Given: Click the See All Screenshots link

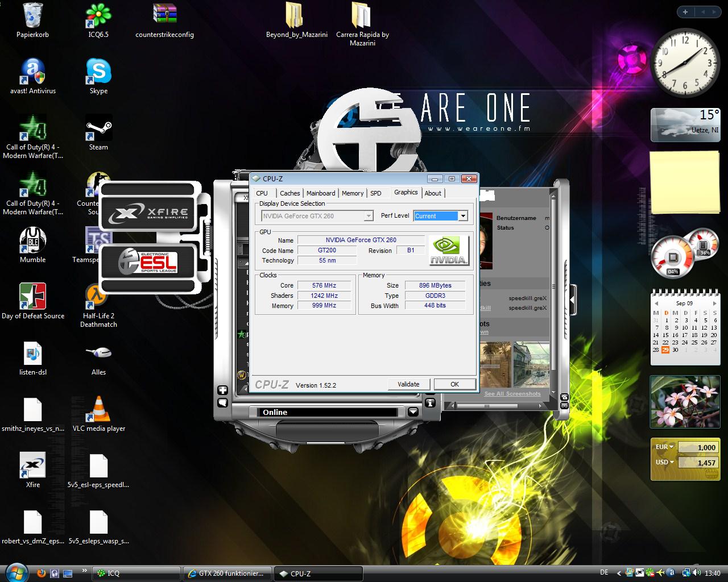Looking at the screenshot, I should [512, 393].
